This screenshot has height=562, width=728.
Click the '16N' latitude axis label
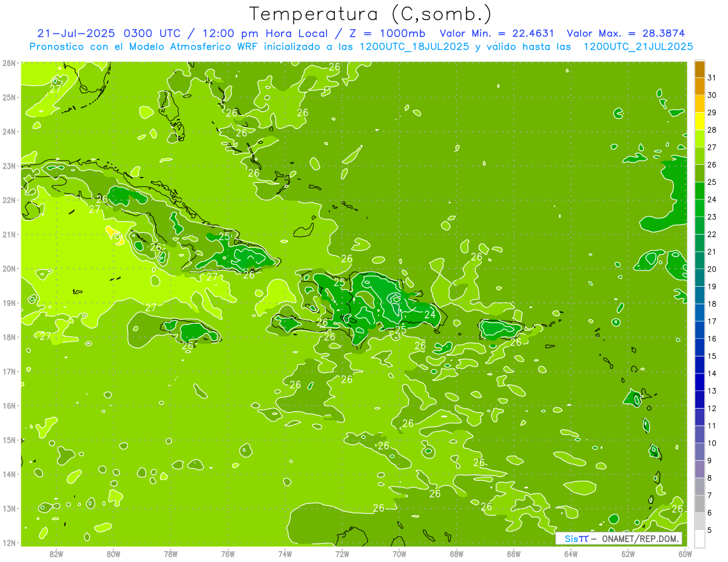pyautogui.click(x=8, y=406)
